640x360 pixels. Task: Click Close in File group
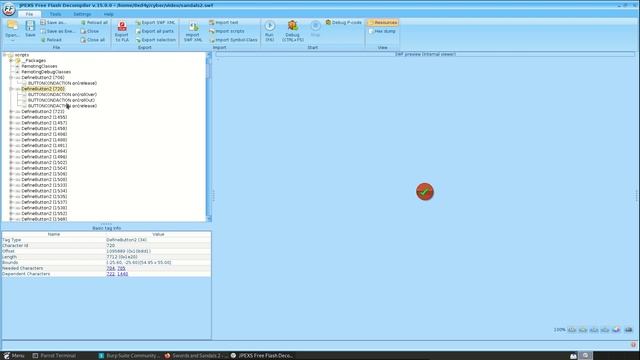click(x=90, y=31)
